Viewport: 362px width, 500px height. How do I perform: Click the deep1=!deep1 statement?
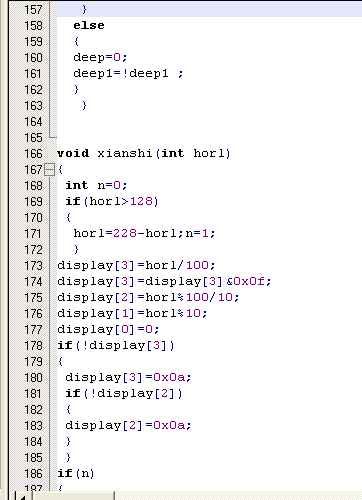pos(128,73)
